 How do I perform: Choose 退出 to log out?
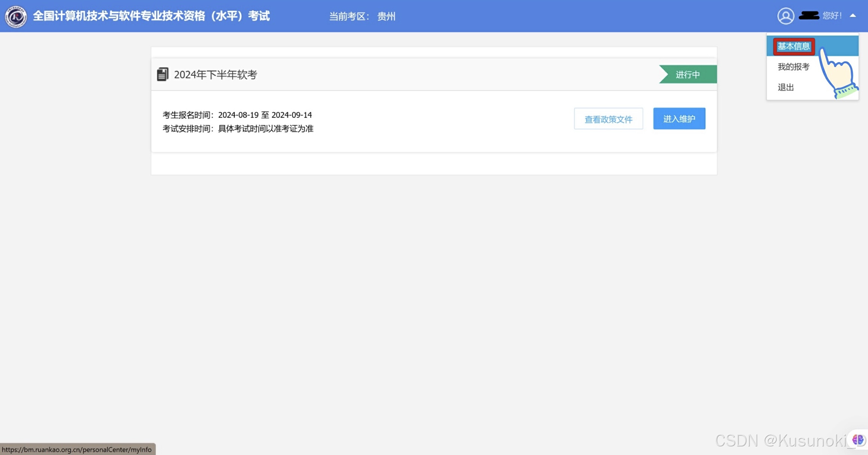click(x=786, y=88)
